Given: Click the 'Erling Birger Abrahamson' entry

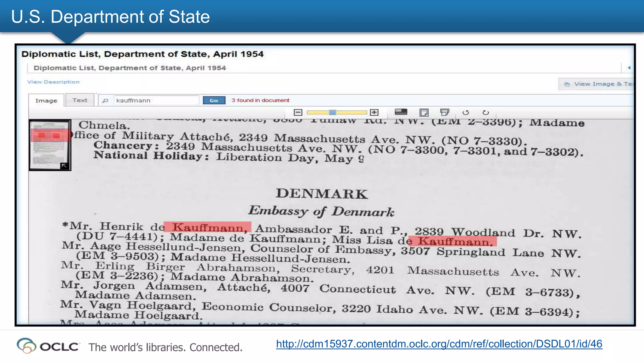Looking at the screenshot, I should [x=320, y=272].
